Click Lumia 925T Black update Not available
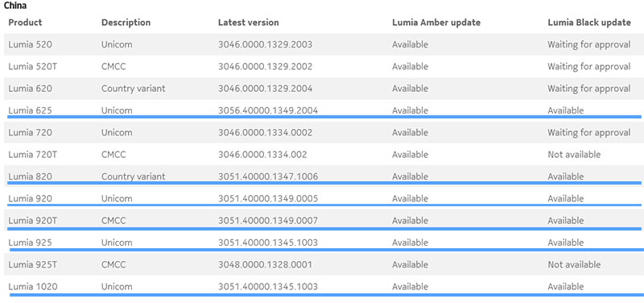Screen dimensions: 644x303 tap(574, 265)
